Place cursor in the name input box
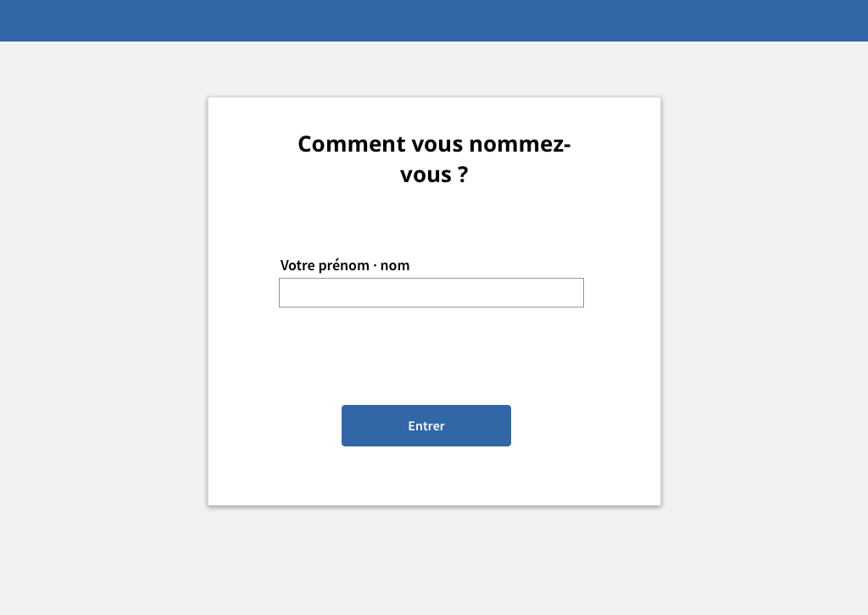Image resolution: width=868 pixels, height=615 pixels. coord(431,292)
